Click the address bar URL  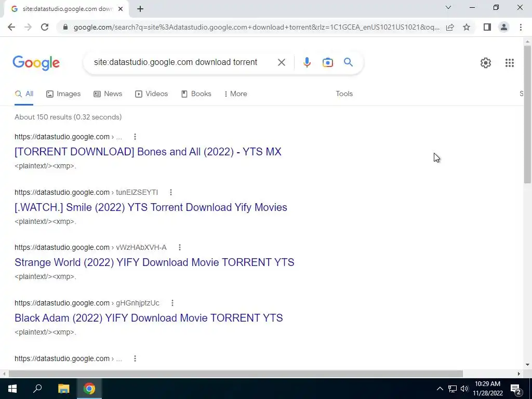(x=257, y=27)
